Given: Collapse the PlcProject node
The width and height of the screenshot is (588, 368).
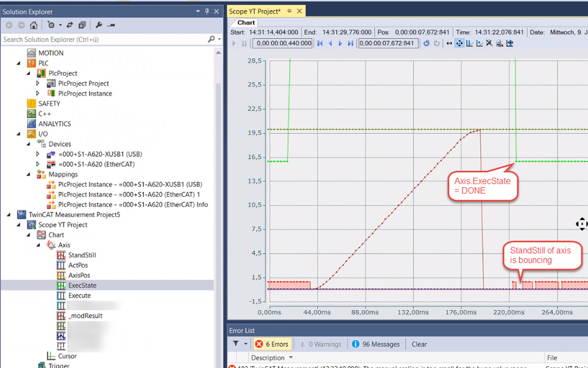Looking at the screenshot, I should tap(28, 73).
